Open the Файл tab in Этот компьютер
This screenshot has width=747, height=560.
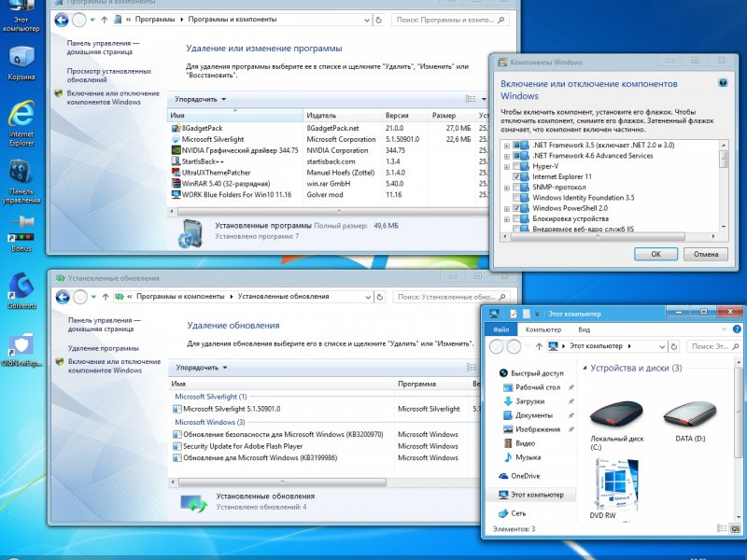click(x=500, y=329)
